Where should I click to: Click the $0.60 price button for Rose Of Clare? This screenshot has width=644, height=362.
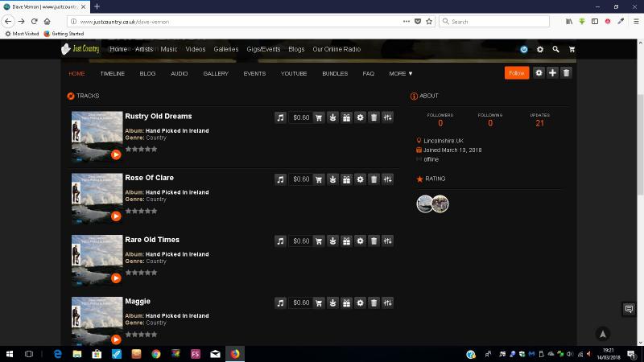pos(301,179)
